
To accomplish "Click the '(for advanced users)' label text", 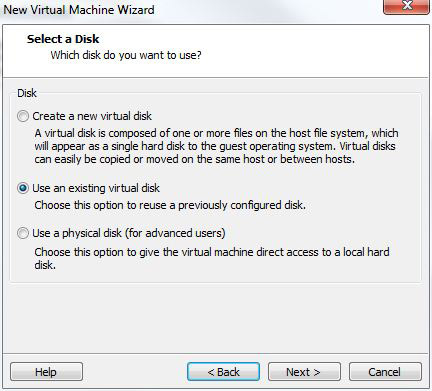I will coord(175,233).
